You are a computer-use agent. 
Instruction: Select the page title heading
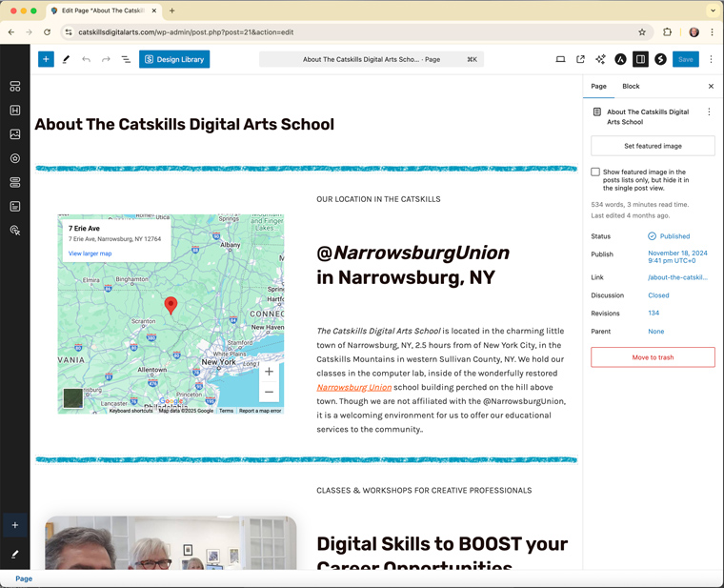tap(185, 124)
